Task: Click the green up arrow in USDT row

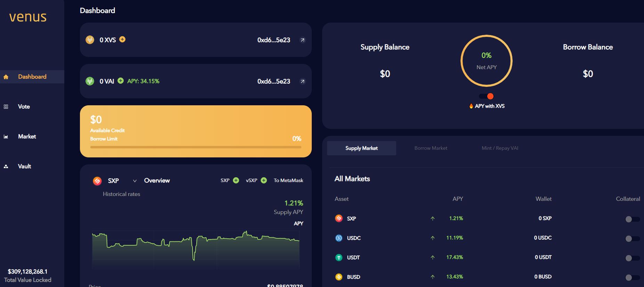Action: pos(433,257)
